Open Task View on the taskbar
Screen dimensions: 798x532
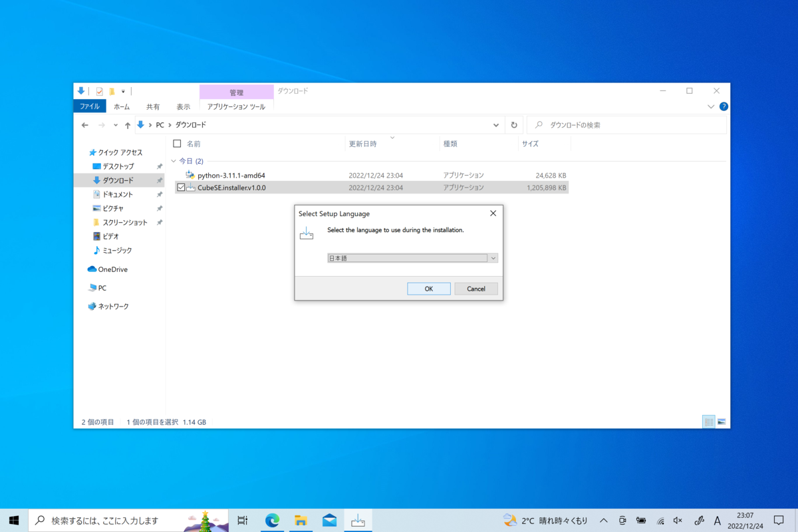click(243, 520)
